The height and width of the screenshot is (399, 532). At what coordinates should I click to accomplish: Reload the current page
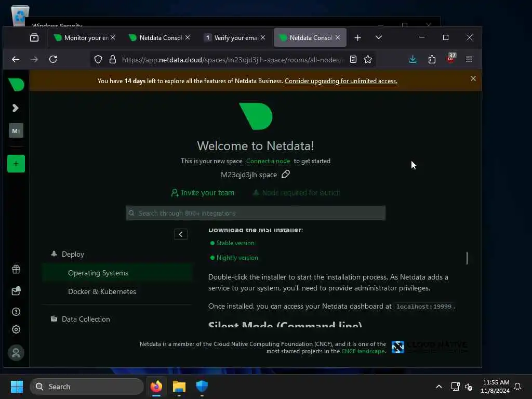pyautogui.click(x=53, y=59)
